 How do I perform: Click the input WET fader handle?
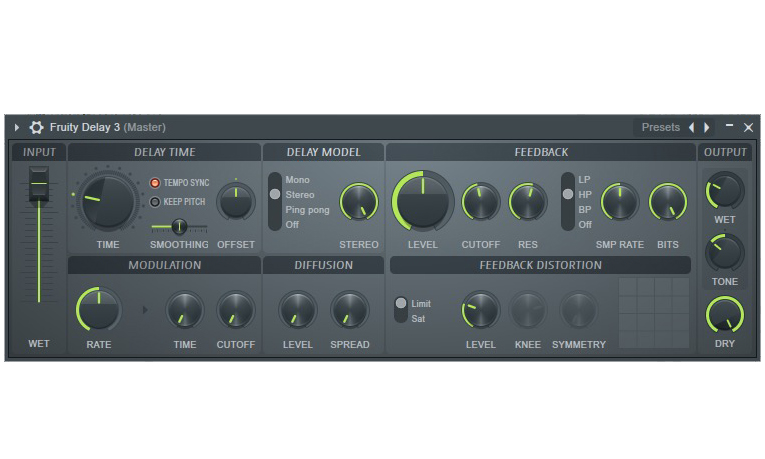39,184
